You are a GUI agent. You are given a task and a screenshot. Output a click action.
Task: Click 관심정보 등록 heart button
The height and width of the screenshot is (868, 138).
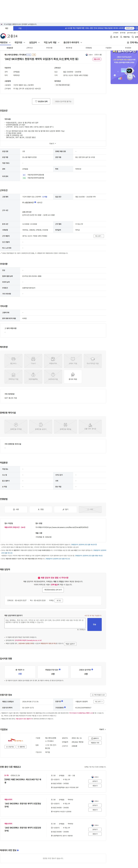click(41, 101)
